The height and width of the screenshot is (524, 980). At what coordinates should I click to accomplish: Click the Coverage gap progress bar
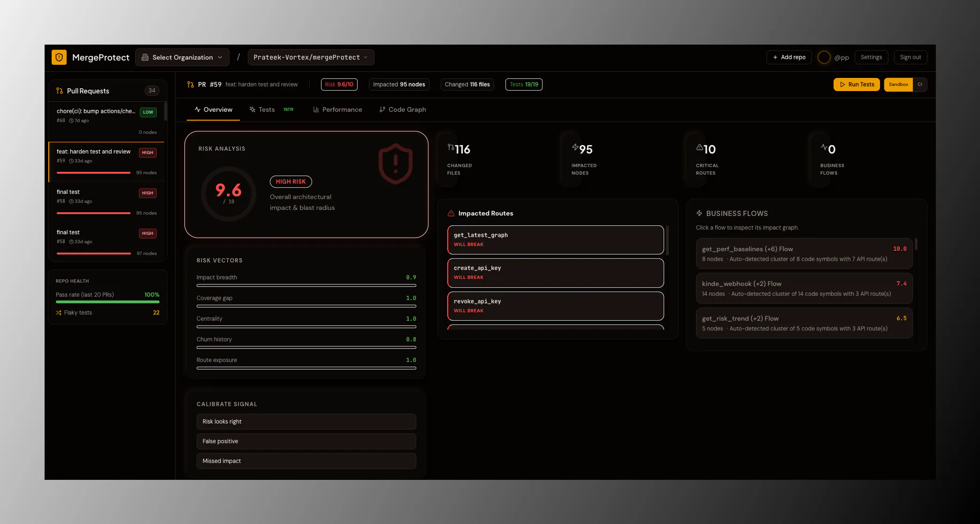click(x=306, y=306)
